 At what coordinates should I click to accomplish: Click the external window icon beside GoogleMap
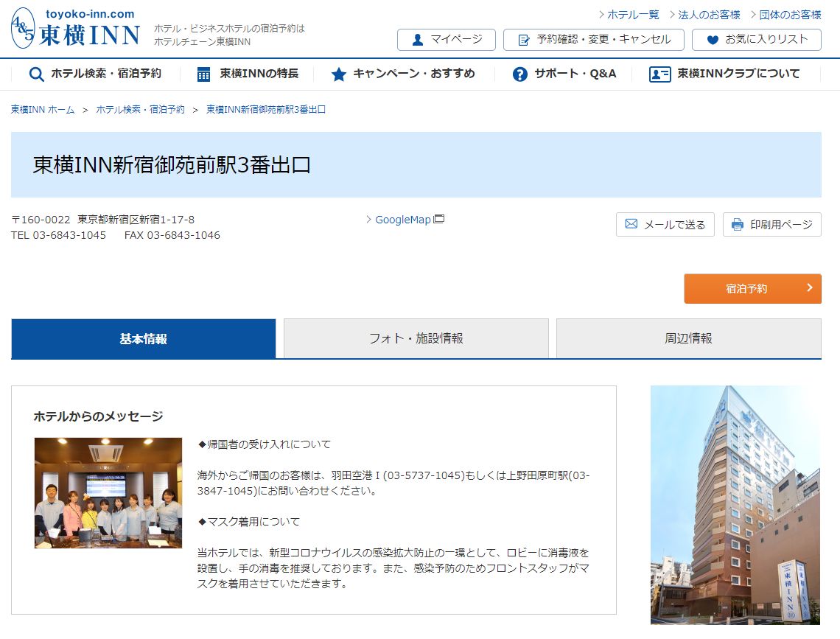(438, 219)
